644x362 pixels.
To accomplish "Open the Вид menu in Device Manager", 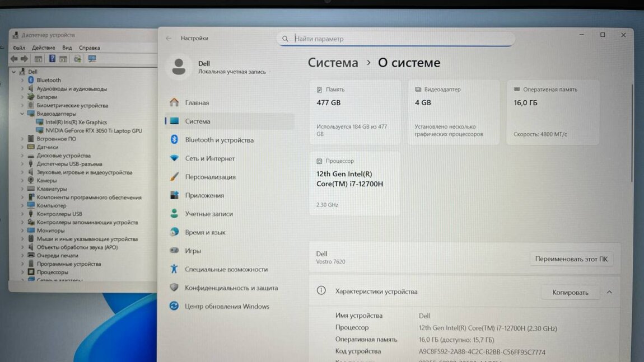I will tap(67, 48).
